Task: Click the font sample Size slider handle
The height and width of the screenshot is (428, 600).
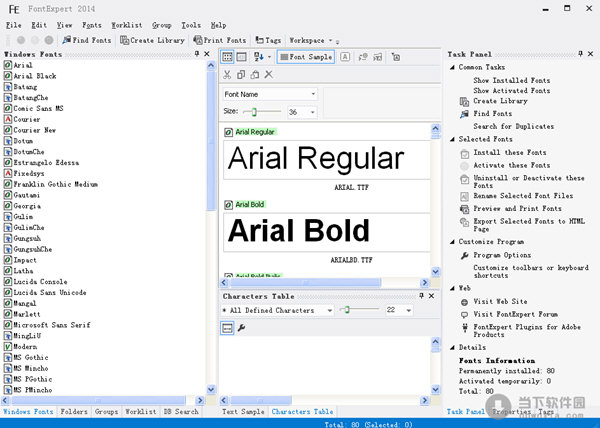Action: coord(254,112)
